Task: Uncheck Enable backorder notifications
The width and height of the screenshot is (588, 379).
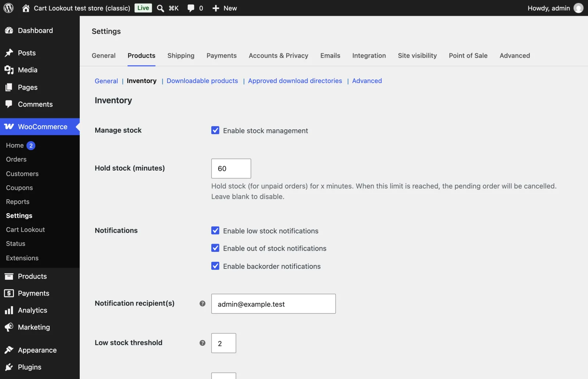Action: 215,266
